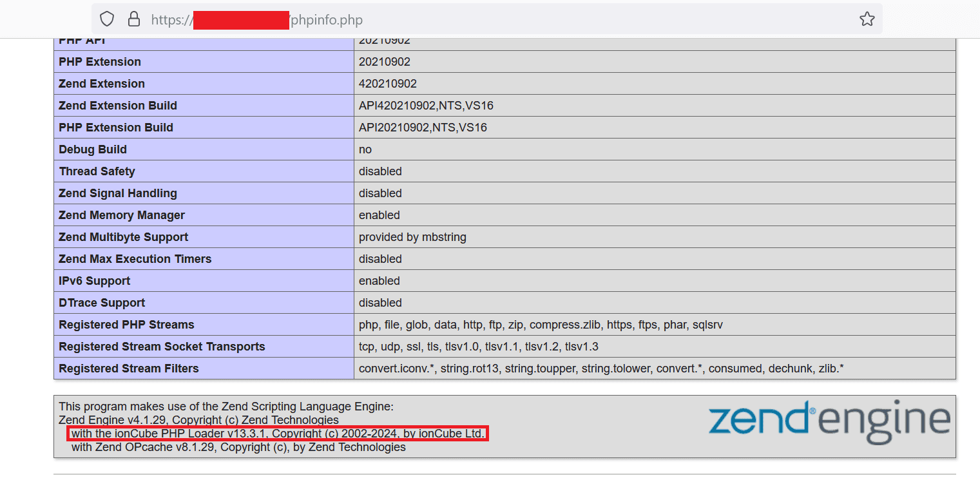Screen dimensions: 980x480
Task: Click the tracking protection shield icon
Action: (106, 19)
